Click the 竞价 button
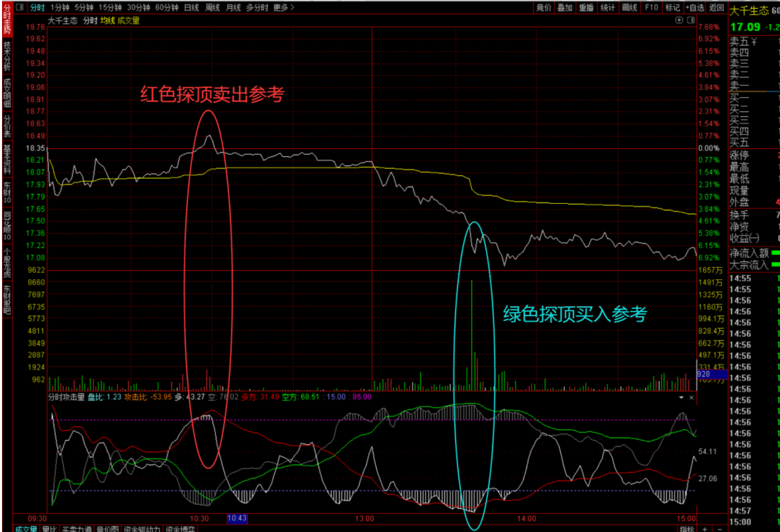The image size is (780, 532). pos(544,7)
